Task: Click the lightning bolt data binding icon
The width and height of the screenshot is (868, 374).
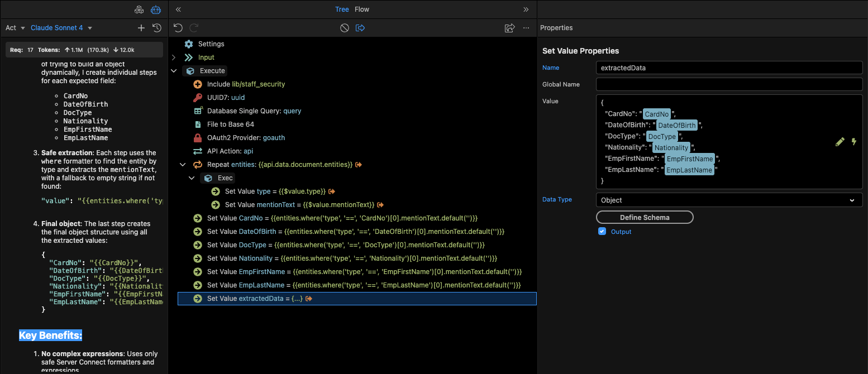Action: [853, 142]
